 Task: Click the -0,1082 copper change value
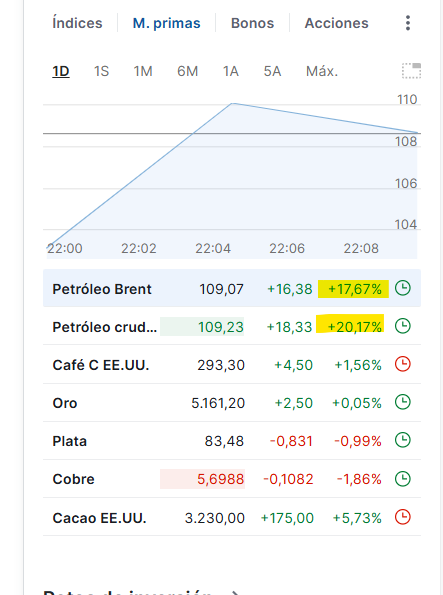pos(288,479)
